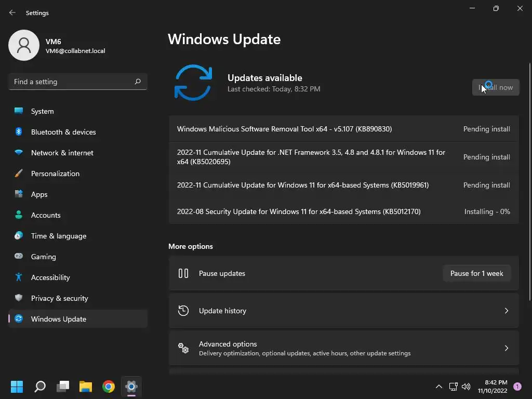Go to Apps settings
The width and height of the screenshot is (532, 399).
tap(78, 194)
